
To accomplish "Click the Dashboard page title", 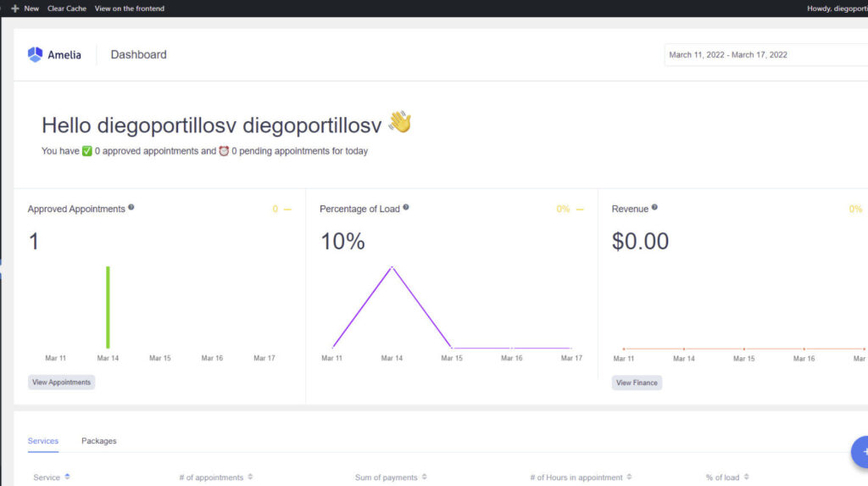I will (x=138, y=54).
